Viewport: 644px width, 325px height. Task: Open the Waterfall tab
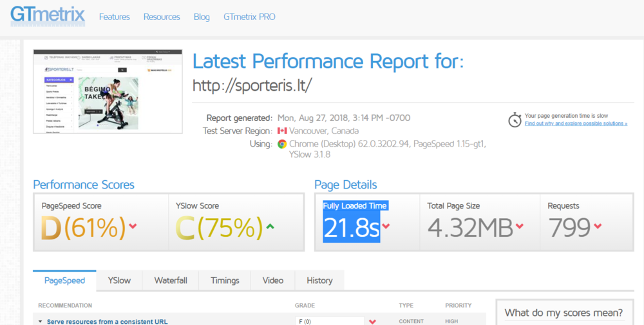(171, 281)
